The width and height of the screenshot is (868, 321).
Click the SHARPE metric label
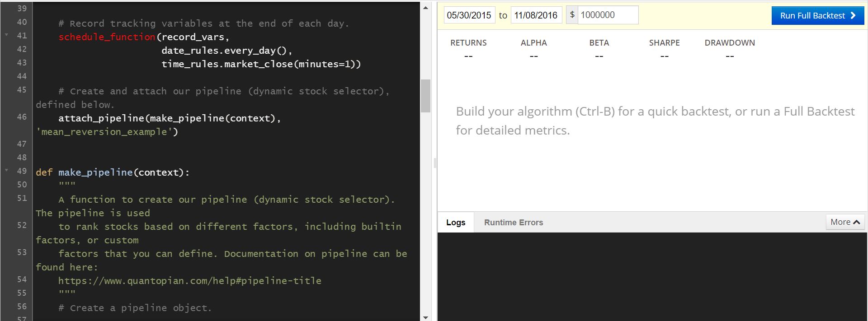tap(665, 43)
